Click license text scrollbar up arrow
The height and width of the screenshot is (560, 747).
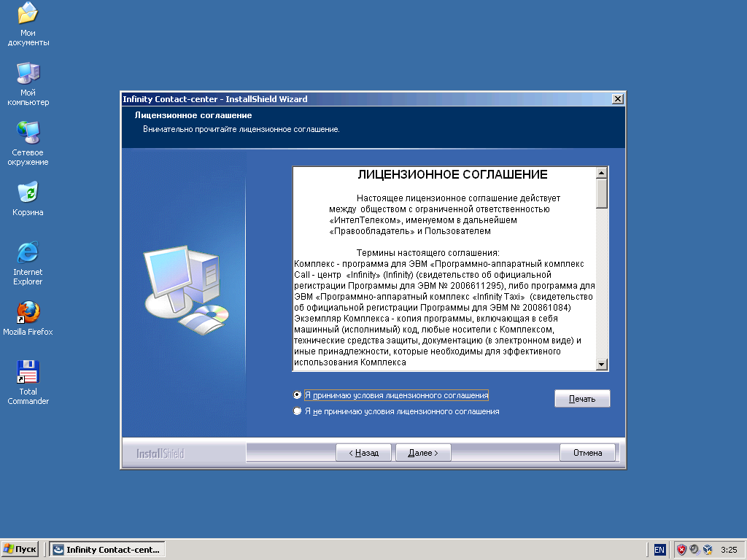[x=602, y=173]
